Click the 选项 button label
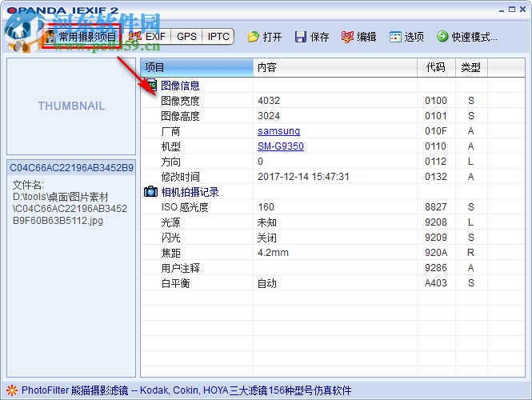The image size is (532, 400). [x=414, y=37]
